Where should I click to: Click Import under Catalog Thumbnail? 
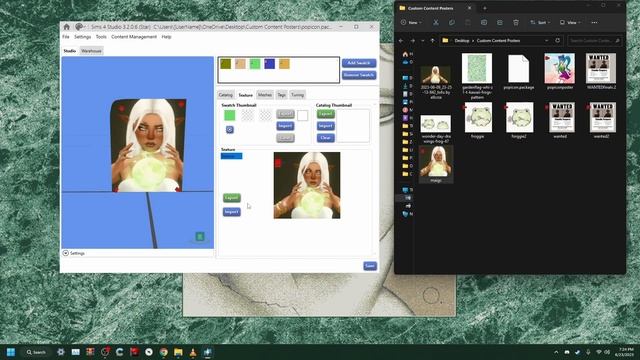pos(325,126)
